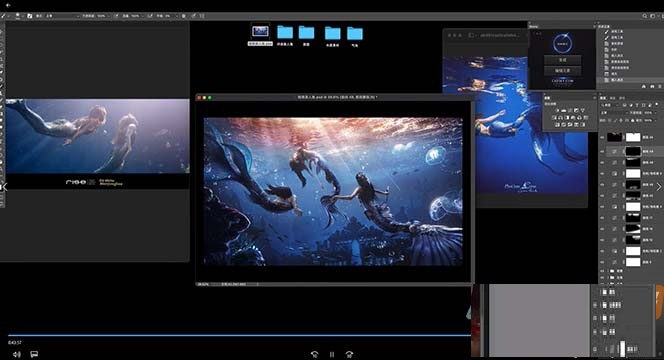The height and width of the screenshot is (360, 664).
Task: Add a Channel Mixer adjustment
Action: (579, 118)
